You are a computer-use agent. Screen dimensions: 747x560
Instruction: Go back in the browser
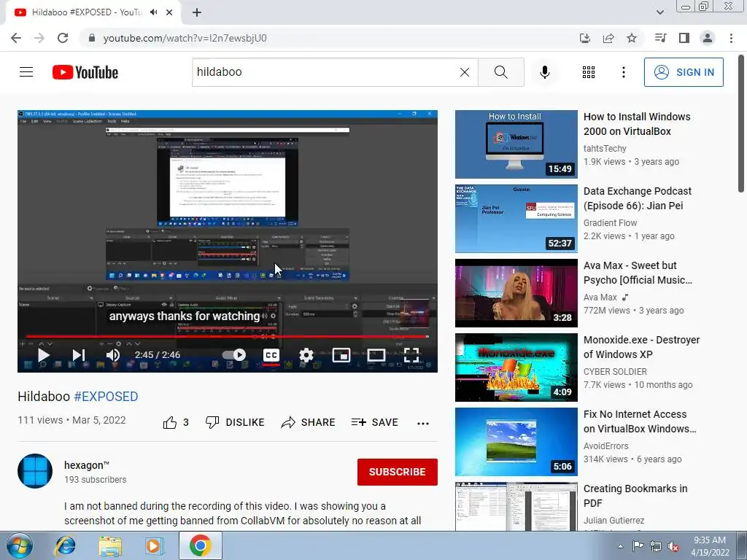pyautogui.click(x=16, y=38)
